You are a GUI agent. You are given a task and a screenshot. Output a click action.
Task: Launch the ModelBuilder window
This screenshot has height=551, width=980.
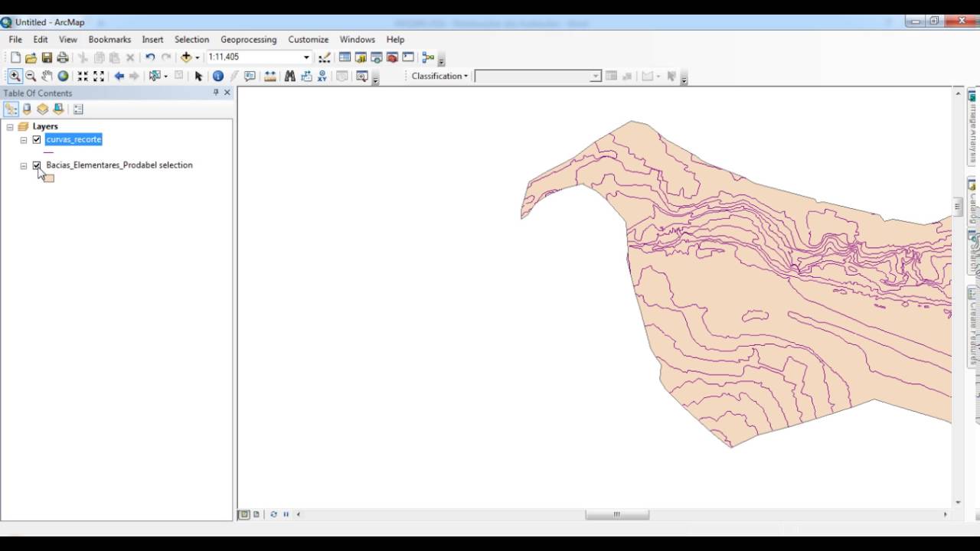click(428, 57)
